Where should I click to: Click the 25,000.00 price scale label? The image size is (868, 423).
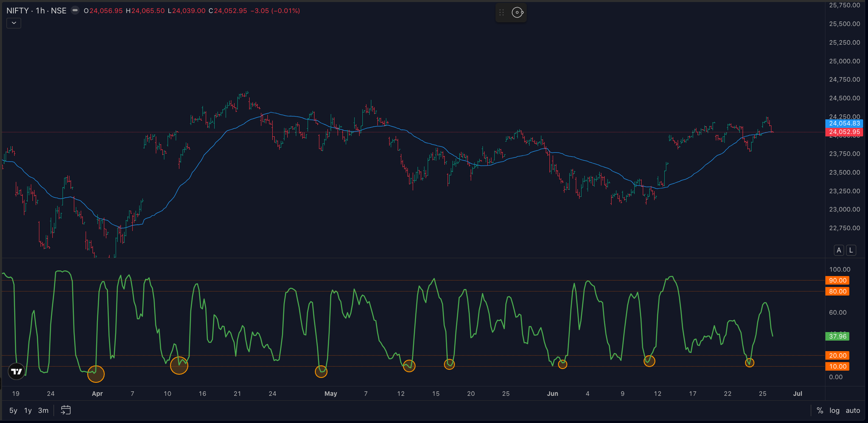(844, 61)
